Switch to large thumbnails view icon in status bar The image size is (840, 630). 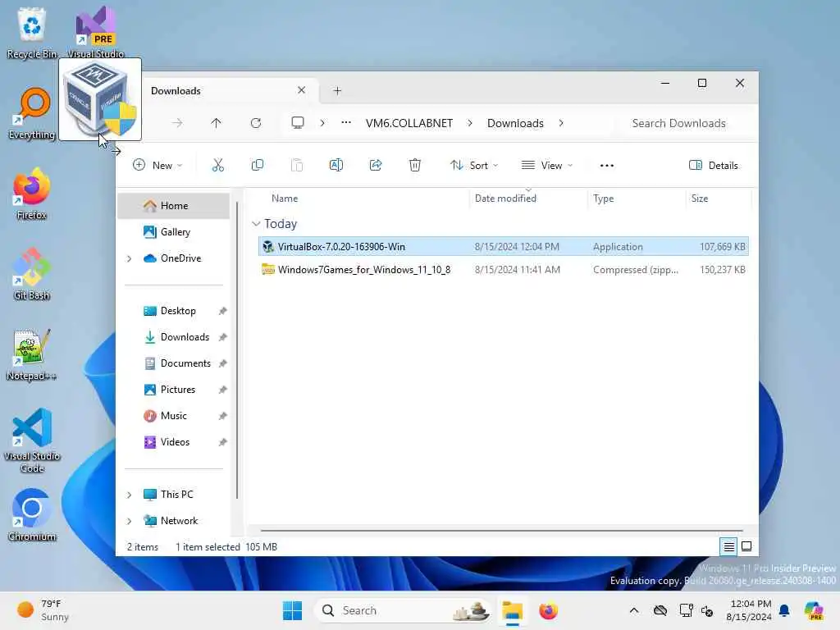[746, 546]
